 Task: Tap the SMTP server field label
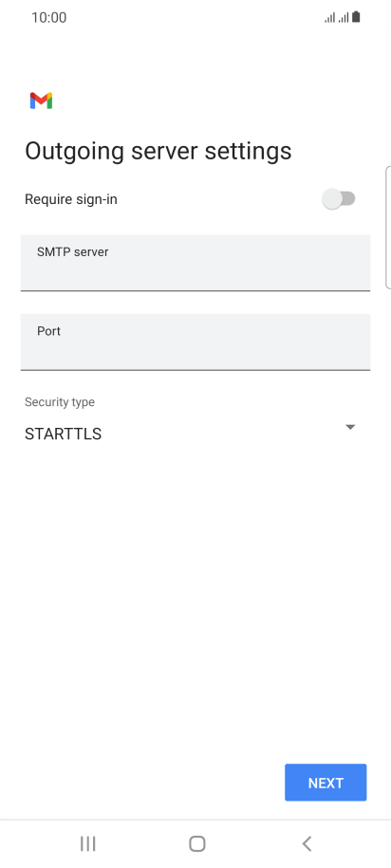[72, 252]
